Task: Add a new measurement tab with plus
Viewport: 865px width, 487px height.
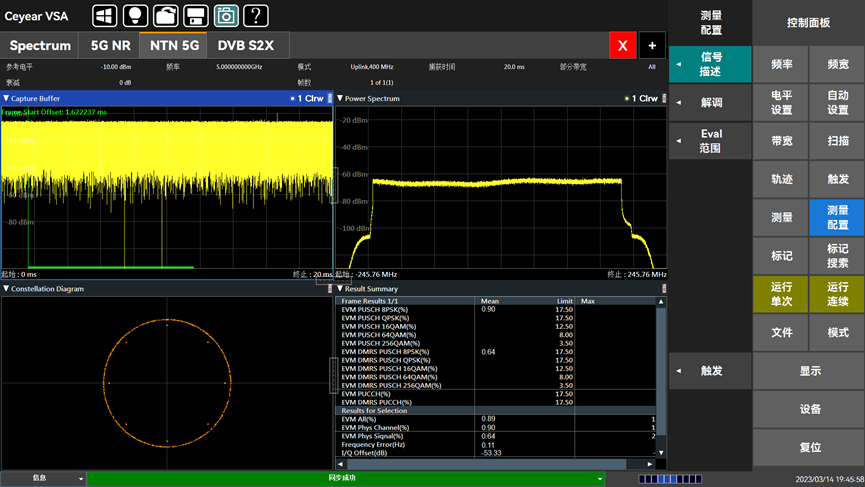Action: point(652,45)
